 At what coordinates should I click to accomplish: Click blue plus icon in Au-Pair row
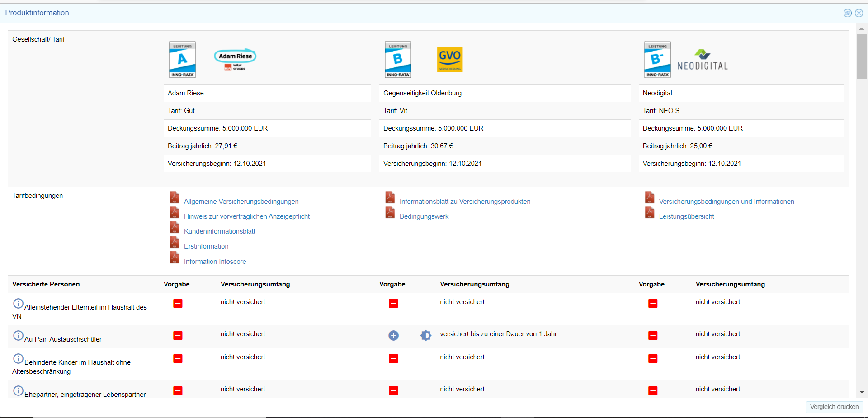[x=393, y=335]
